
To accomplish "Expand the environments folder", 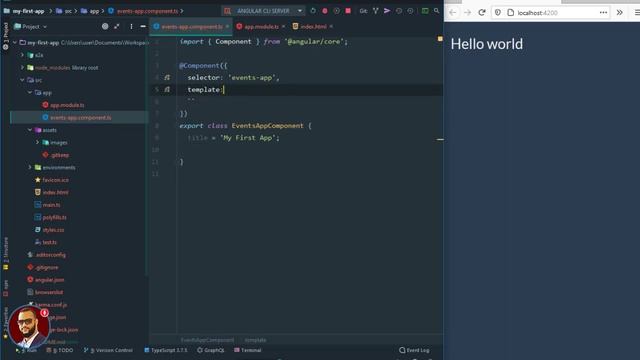I will [x=30, y=167].
